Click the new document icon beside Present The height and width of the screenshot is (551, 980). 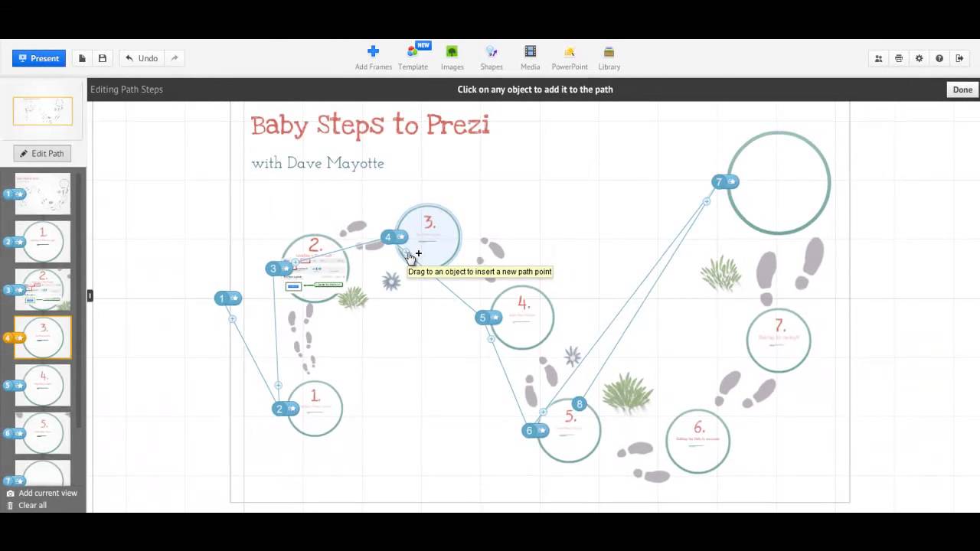[x=82, y=58]
